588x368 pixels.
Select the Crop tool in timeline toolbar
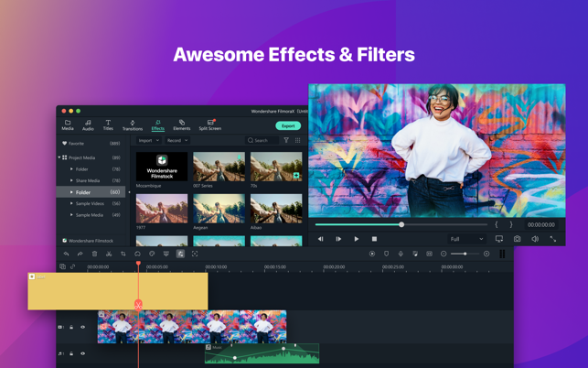123,254
